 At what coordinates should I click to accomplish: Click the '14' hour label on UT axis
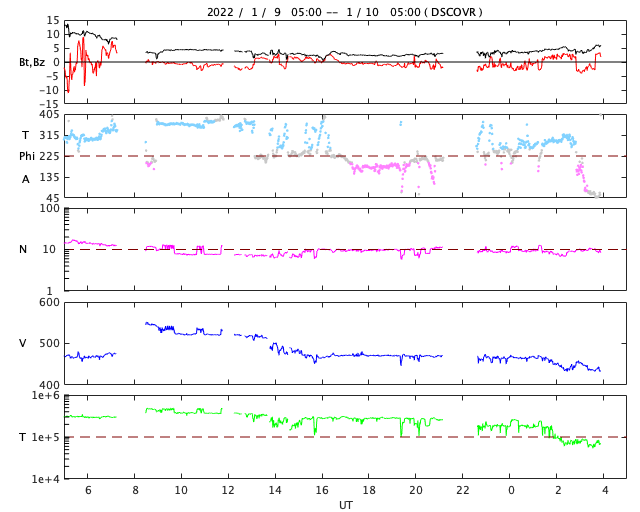pos(275,490)
